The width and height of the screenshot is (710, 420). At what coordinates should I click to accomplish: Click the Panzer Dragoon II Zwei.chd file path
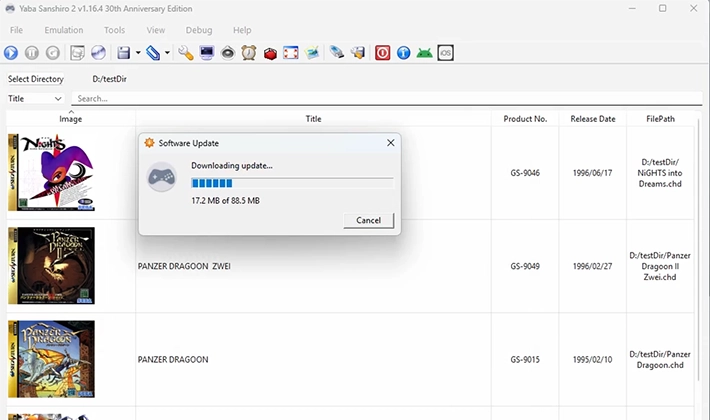[660, 266]
